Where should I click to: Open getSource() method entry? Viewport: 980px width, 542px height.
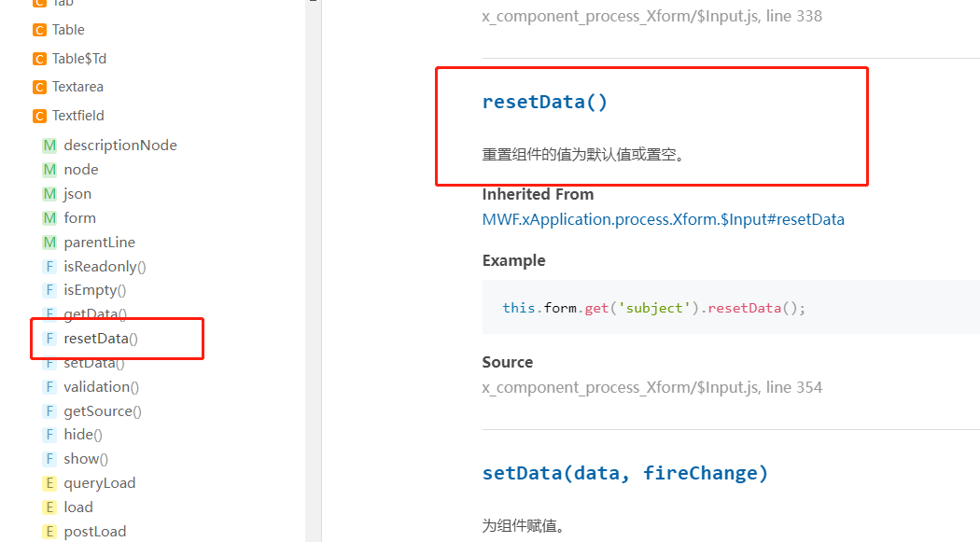click(x=103, y=411)
